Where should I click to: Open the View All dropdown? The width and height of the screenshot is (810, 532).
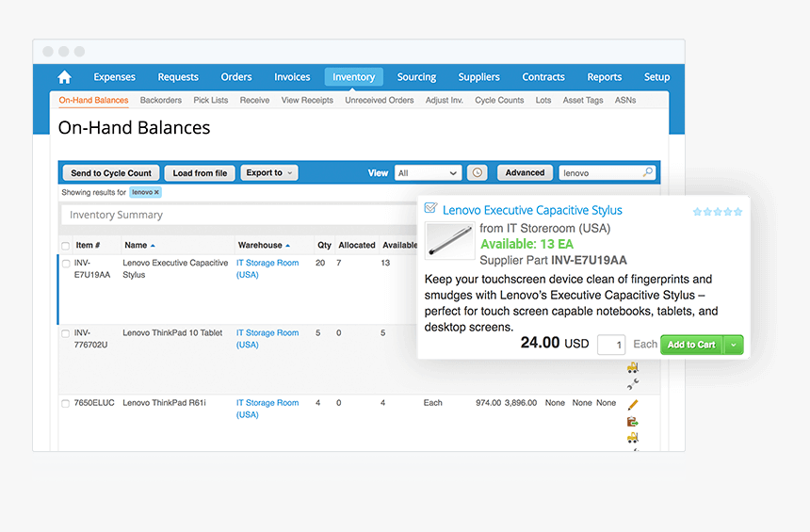(428, 173)
